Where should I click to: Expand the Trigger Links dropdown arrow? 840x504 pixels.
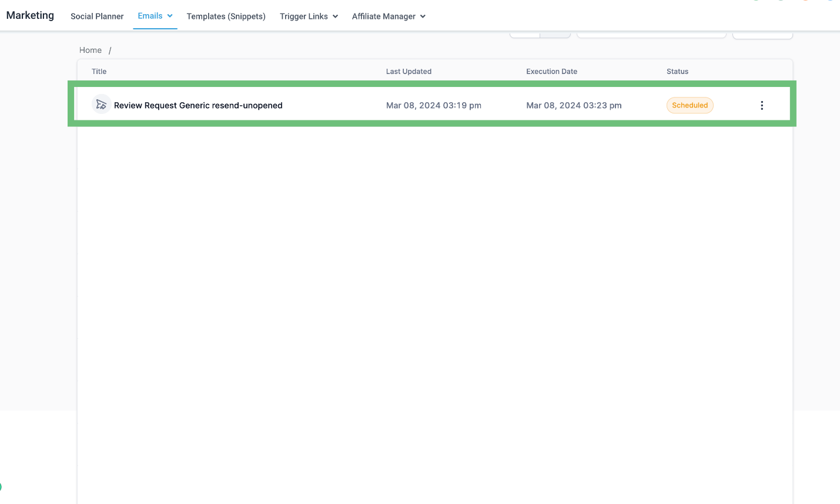click(x=336, y=16)
